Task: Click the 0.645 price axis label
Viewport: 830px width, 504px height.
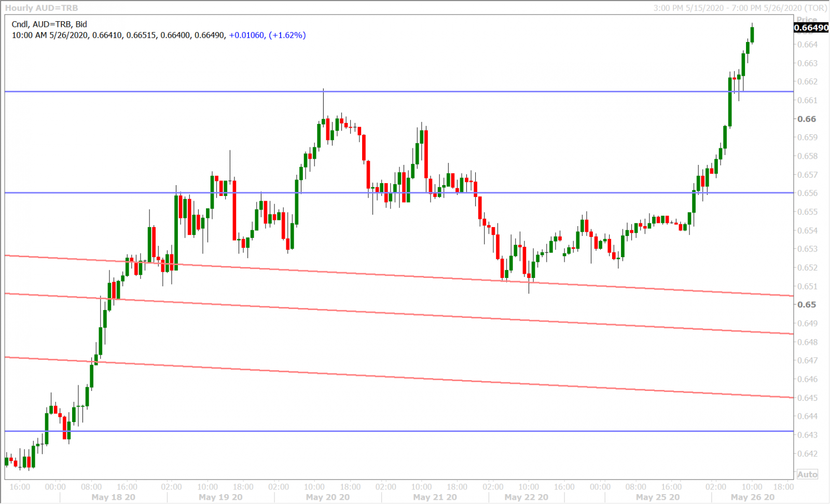Action: (808, 398)
